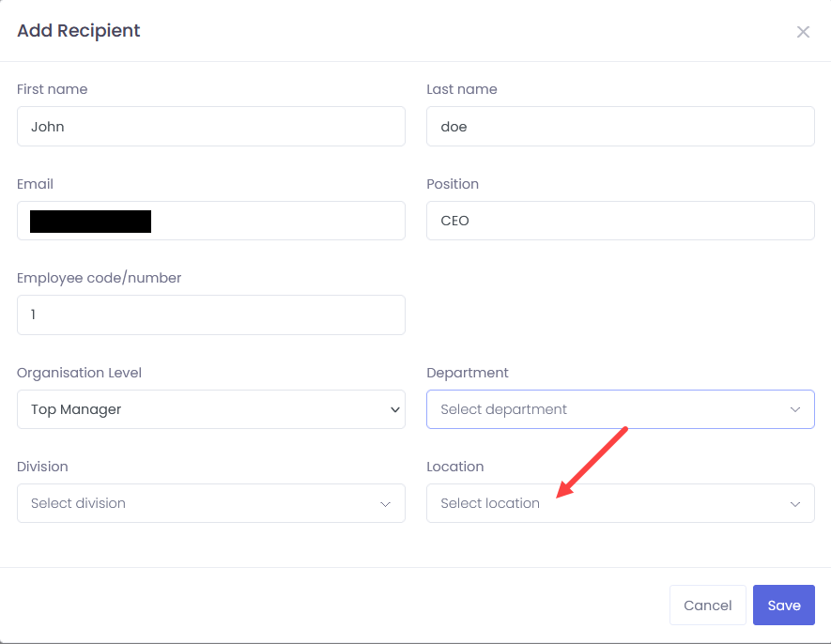
Task: Click the Division label
Action: coord(42,467)
